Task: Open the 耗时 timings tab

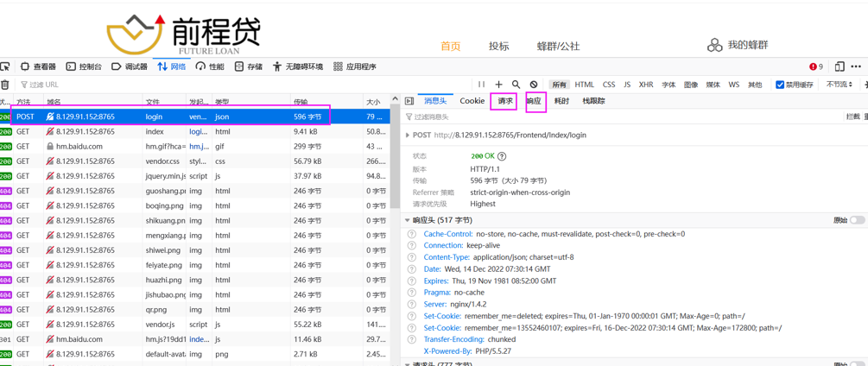Action: (x=561, y=101)
